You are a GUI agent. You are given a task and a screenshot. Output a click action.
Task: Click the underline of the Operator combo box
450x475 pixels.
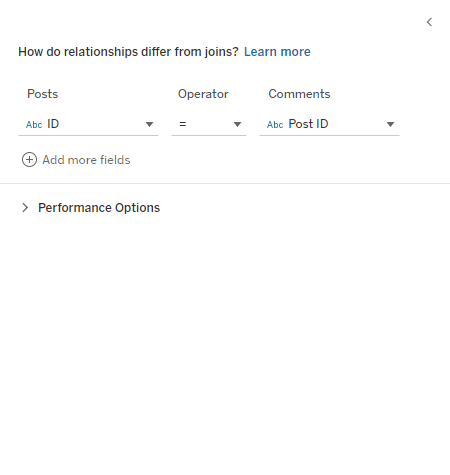click(x=209, y=135)
